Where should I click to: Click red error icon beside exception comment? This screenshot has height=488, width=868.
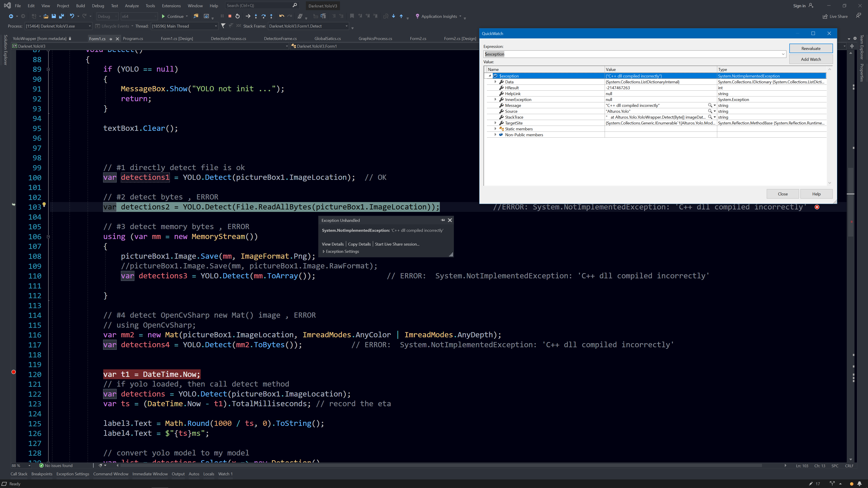pos(817,207)
